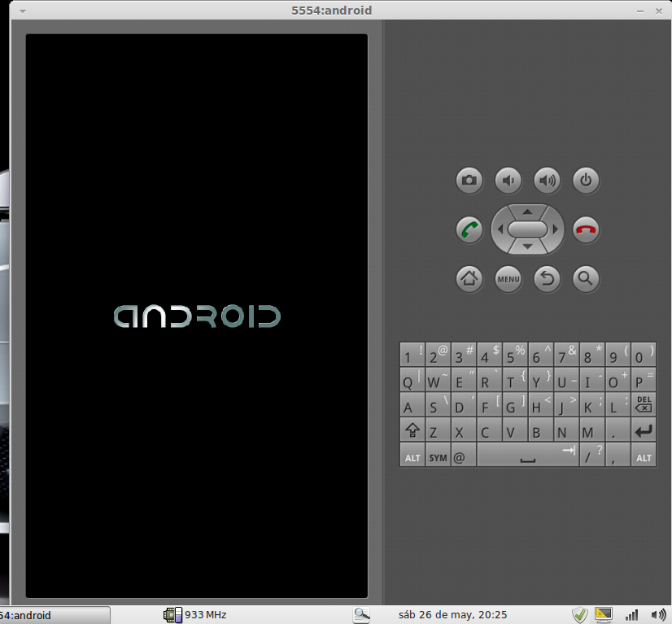Click the T key
This screenshot has width=672, height=624.
(x=515, y=379)
